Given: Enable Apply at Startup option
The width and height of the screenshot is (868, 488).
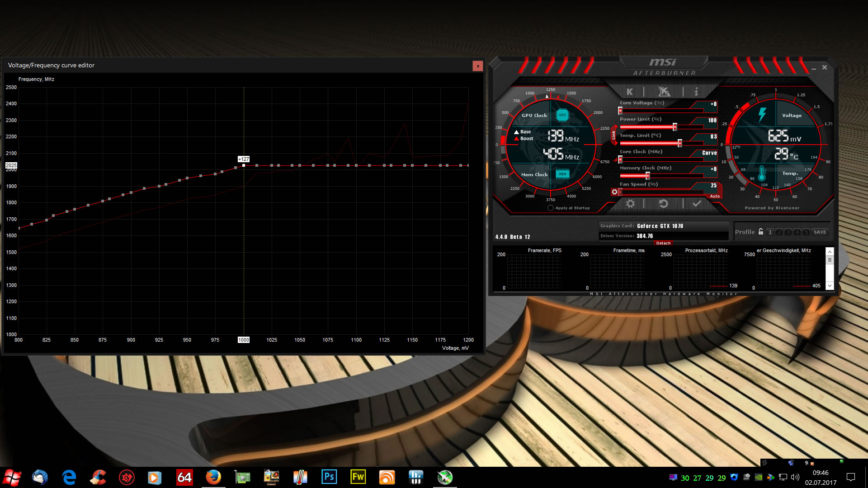Looking at the screenshot, I should [x=550, y=208].
